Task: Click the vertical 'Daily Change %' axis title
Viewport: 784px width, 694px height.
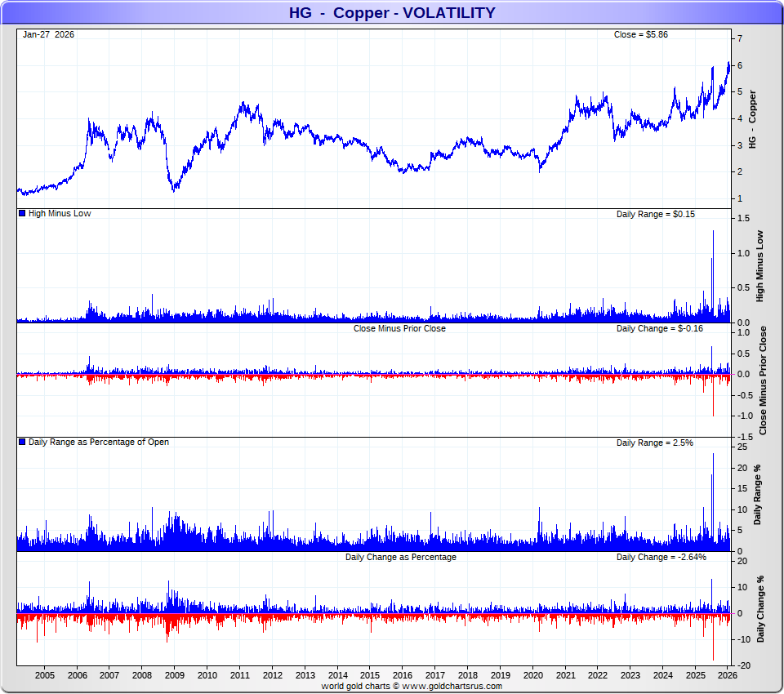Action: (x=760, y=609)
